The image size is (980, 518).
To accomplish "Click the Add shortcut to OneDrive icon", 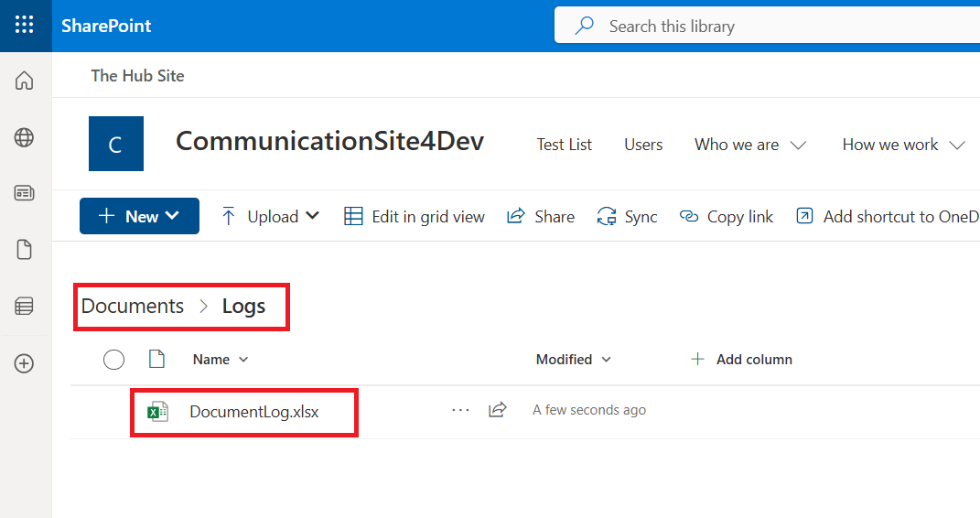I will pos(804,216).
